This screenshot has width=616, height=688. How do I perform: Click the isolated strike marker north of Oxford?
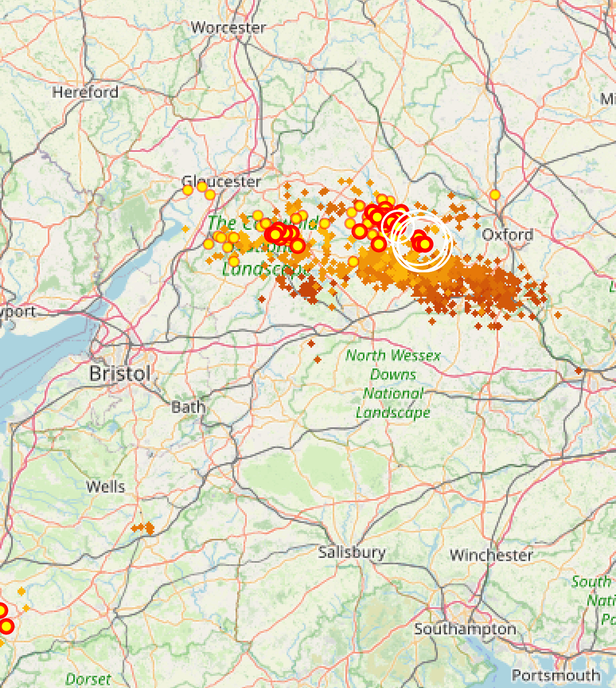tap(495, 195)
